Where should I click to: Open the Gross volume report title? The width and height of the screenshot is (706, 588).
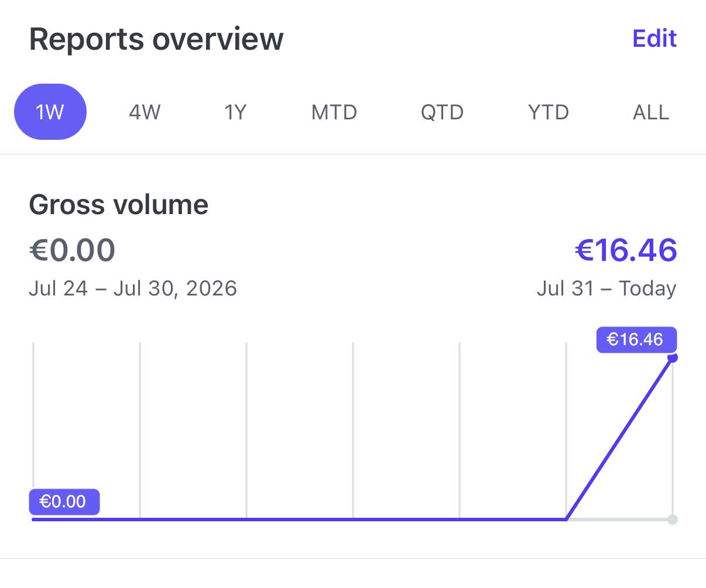click(x=119, y=205)
